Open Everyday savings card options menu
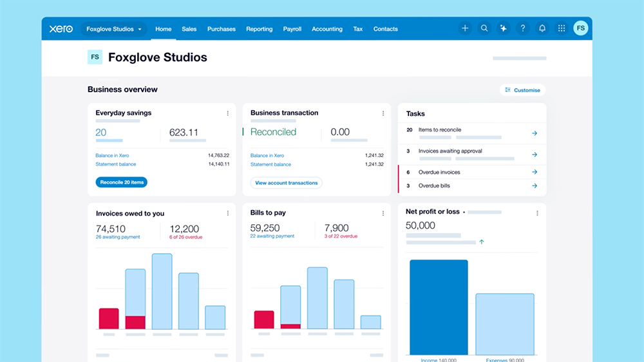Screen dimensions: 644x362 click(x=227, y=113)
